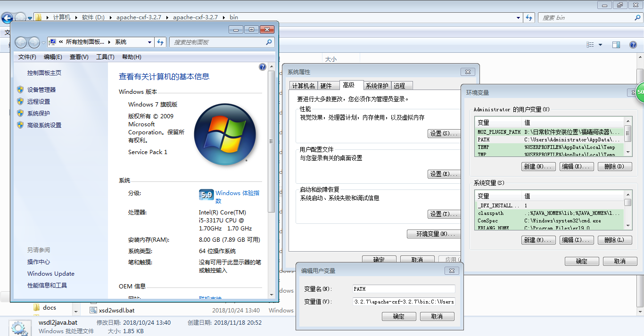Click 设置(E) under 用户配置文件
644x336 pixels.
[x=444, y=174]
